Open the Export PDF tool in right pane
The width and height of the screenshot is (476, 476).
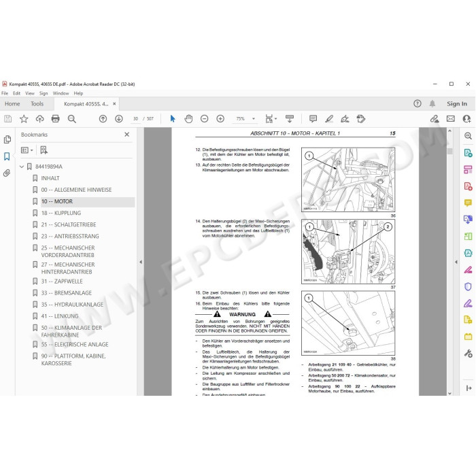click(x=468, y=153)
